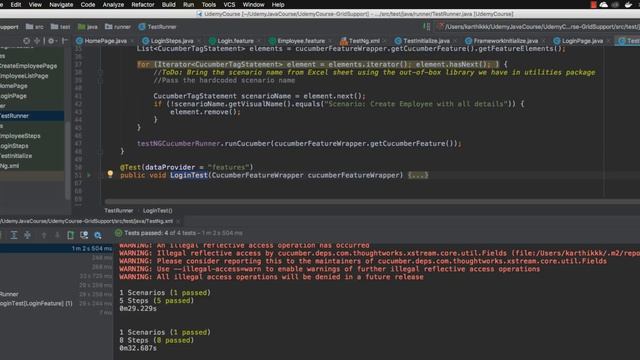Click the yellow lightbulb intention icon
Image resolution: width=640 pixels, height=360 pixels.
(x=110, y=174)
